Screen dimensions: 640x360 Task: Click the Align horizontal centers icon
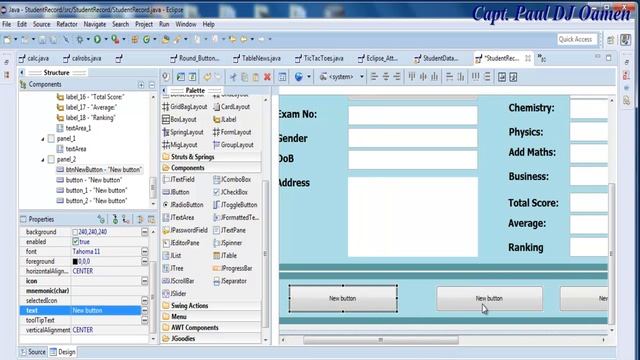(x=386, y=77)
